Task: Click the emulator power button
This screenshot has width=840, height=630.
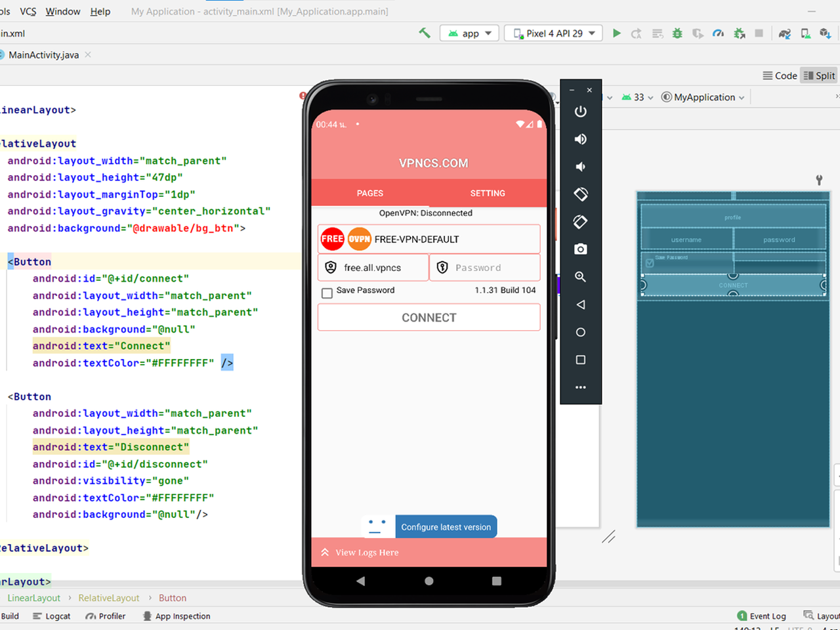Action: pos(580,112)
